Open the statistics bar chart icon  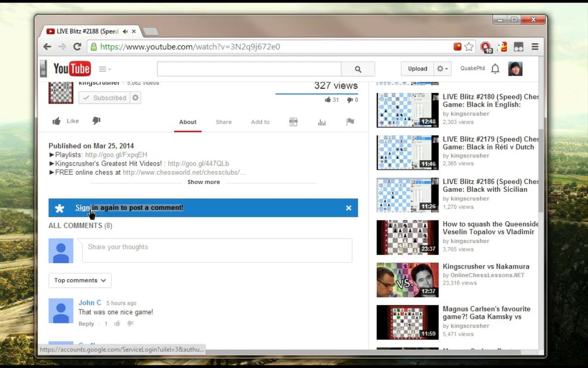point(322,122)
